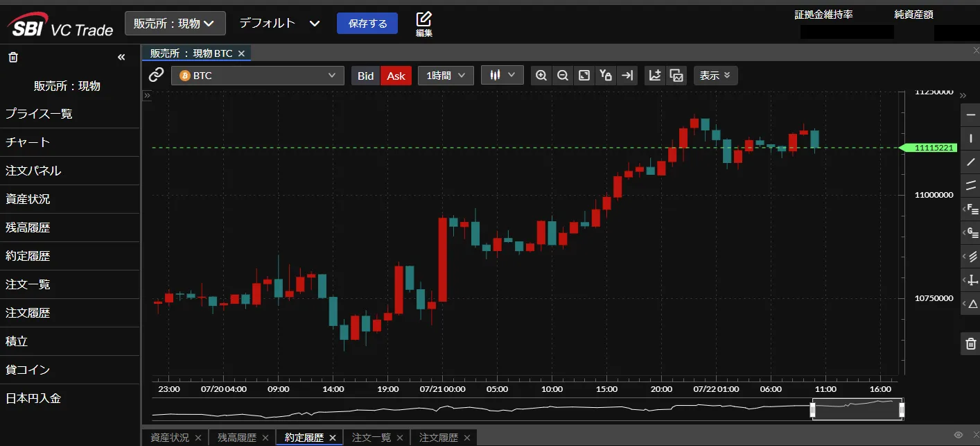Screen dimensions: 980x446
Task: Click the navigator range window
Action: 857,410
